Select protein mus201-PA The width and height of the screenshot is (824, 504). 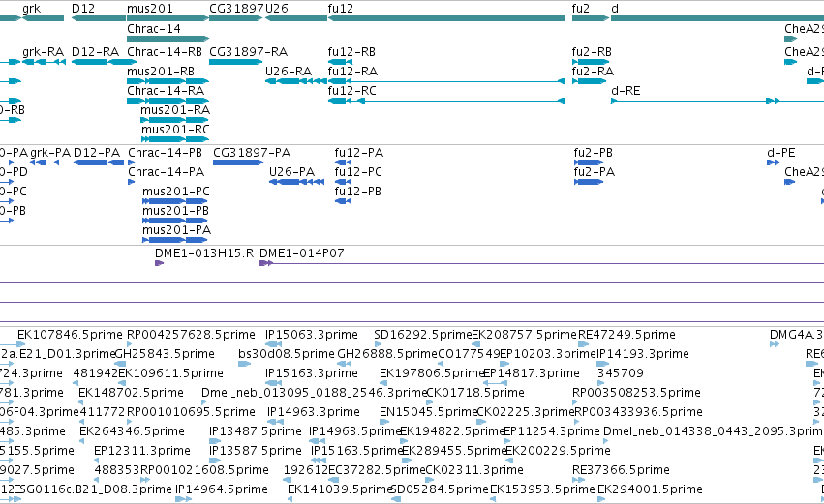coord(176,230)
